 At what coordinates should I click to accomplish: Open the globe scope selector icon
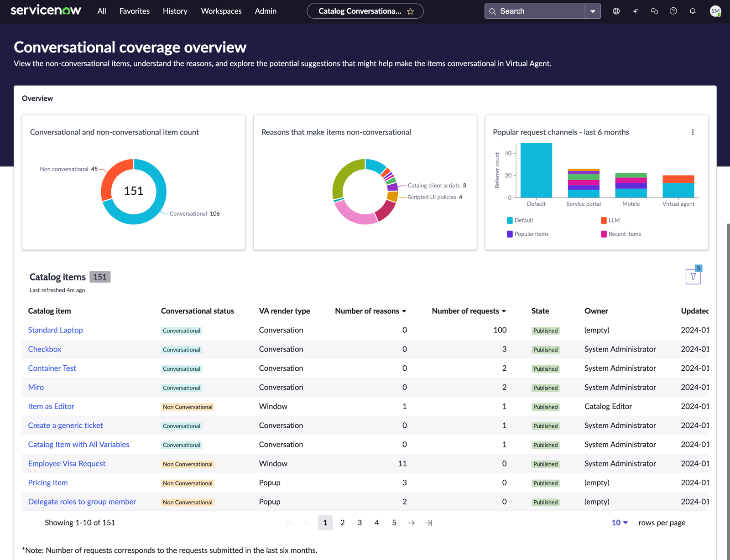coord(616,11)
